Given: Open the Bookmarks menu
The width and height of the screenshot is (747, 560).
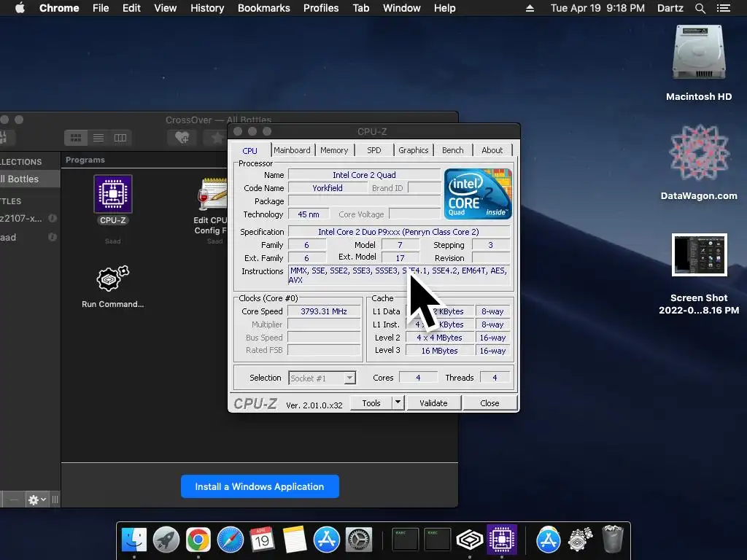Looking at the screenshot, I should pyautogui.click(x=264, y=8).
